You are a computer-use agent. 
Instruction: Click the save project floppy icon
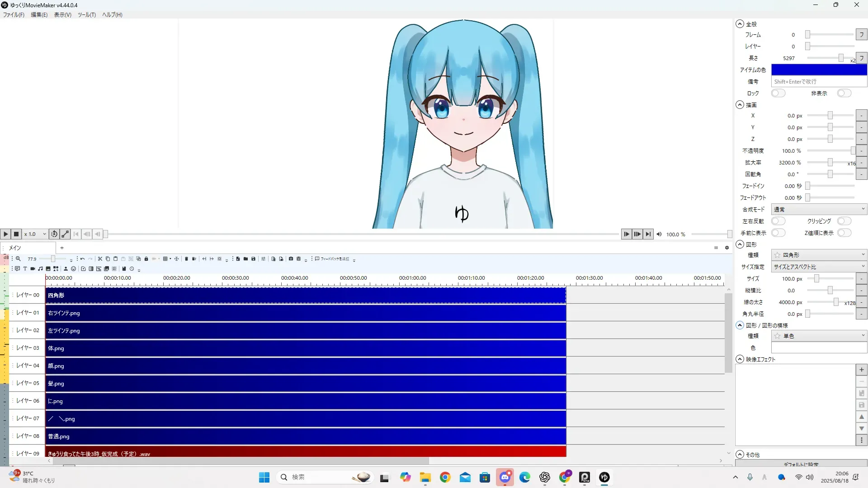tap(253, 259)
